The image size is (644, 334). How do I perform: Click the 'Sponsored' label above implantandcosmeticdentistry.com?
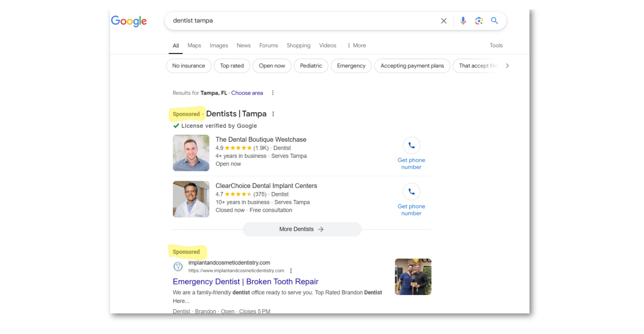(x=186, y=252)
